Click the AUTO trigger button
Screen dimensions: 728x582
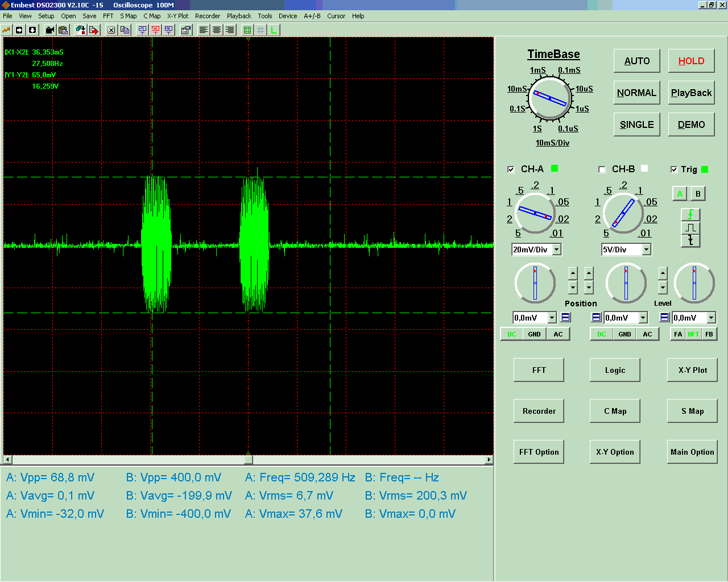(x=637, y=61)
